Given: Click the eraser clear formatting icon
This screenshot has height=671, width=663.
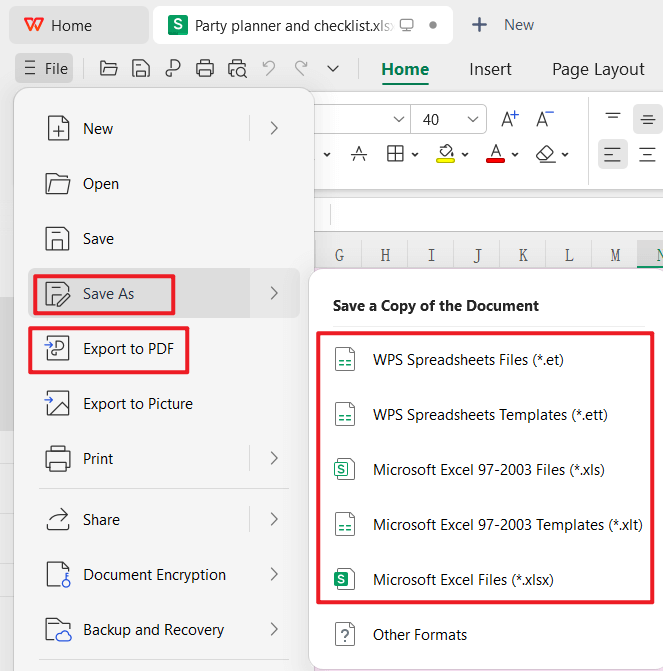Looking at the screenshot, I should click(545, 154).
